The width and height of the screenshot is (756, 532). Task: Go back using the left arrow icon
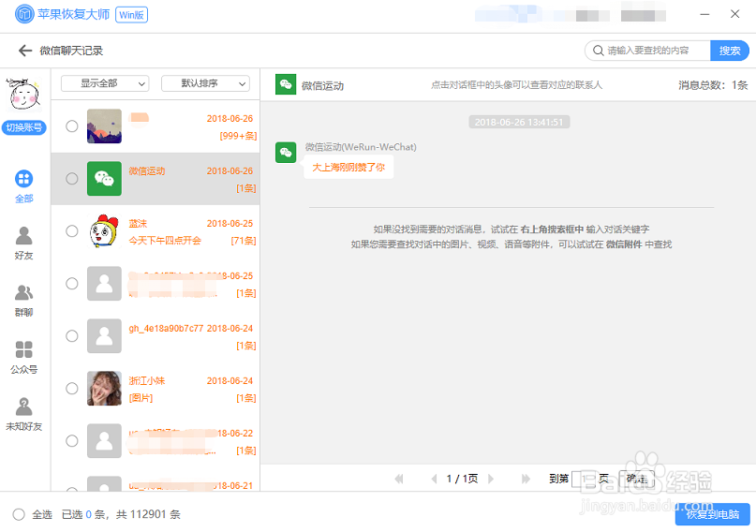coord(25,51)
